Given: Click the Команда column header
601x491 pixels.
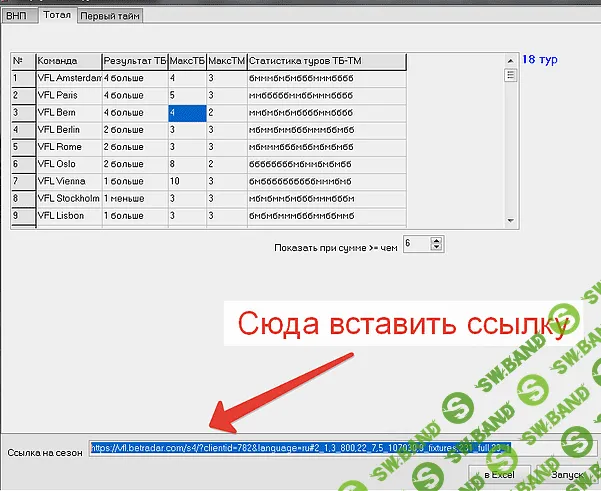Looking at the screenshot, I should click(69, 61).
